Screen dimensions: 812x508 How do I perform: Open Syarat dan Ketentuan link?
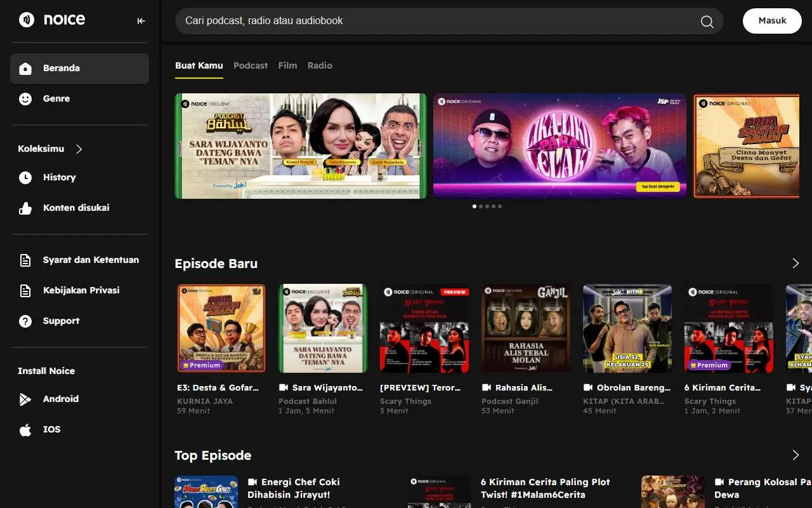coord(91,260)
